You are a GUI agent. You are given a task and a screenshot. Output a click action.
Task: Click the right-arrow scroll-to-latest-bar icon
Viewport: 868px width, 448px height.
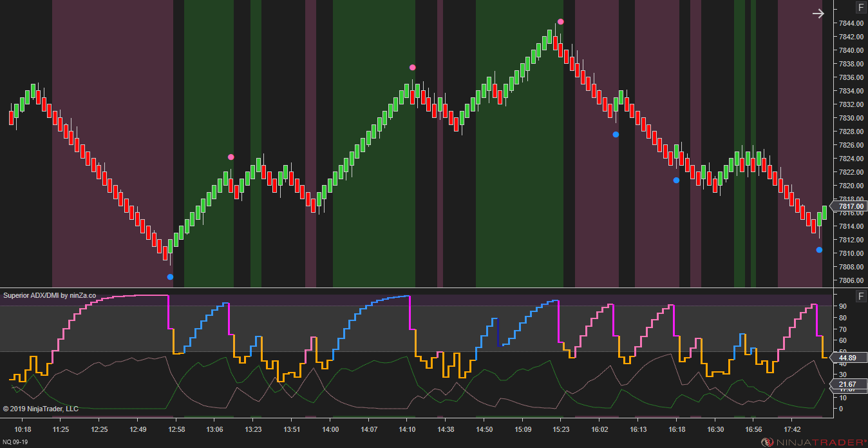[x=818, y=14]
